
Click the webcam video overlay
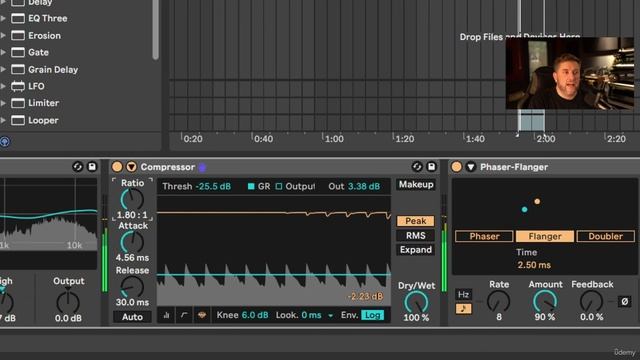570,73
